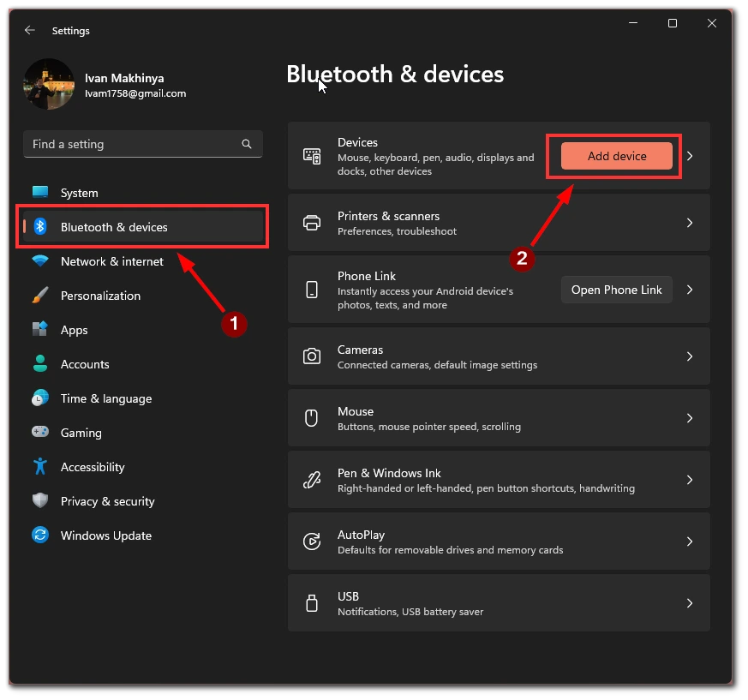This screenshot has width=748, height=700.
Task: Click the Ivam1758@gmail.com email text
Action: coord(135,93)
